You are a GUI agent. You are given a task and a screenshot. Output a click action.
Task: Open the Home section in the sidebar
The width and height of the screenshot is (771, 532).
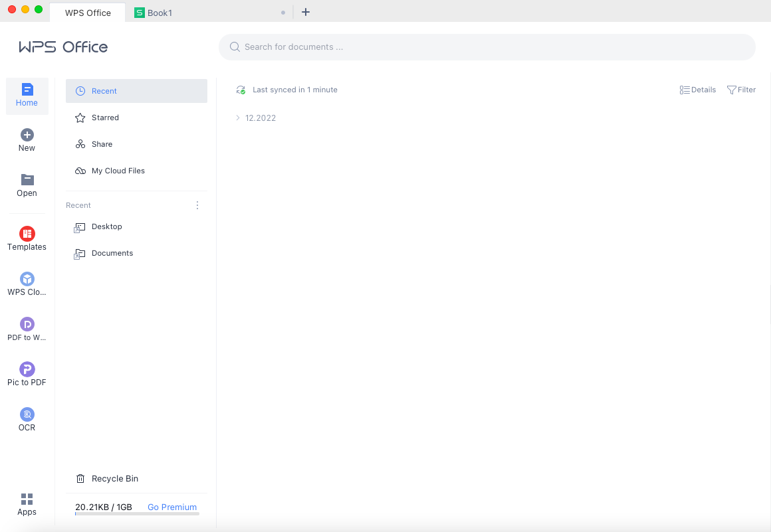[27, 96]
